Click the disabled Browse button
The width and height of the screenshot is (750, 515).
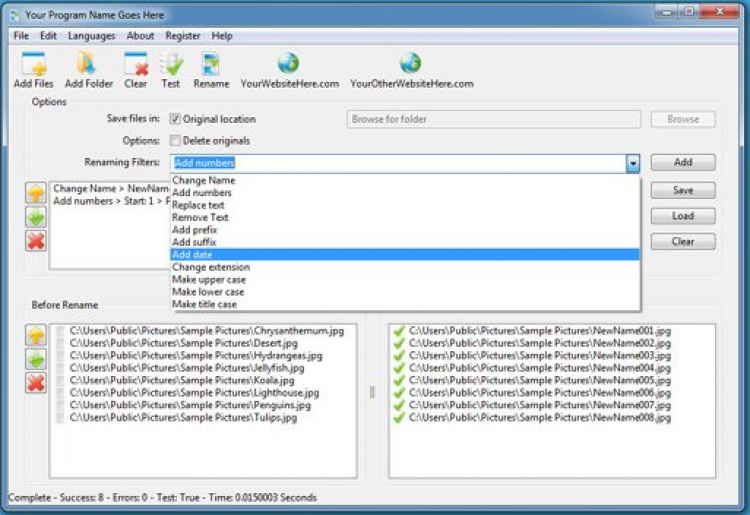683,119
